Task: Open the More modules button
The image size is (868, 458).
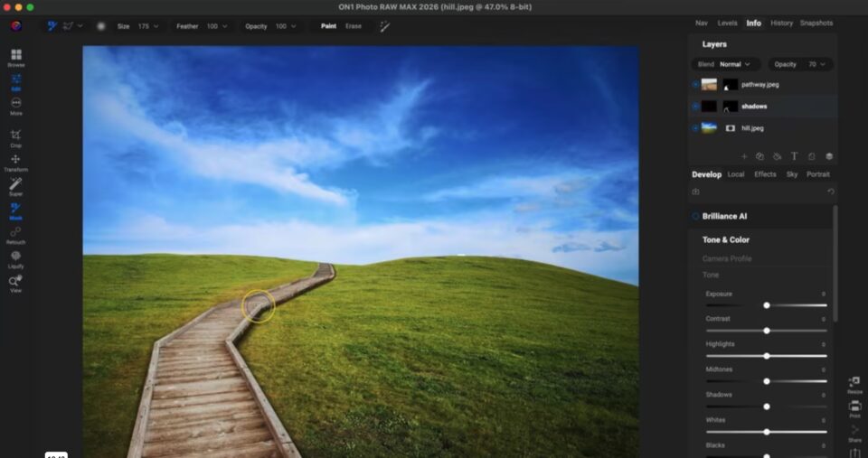Action: click(16, 107)
